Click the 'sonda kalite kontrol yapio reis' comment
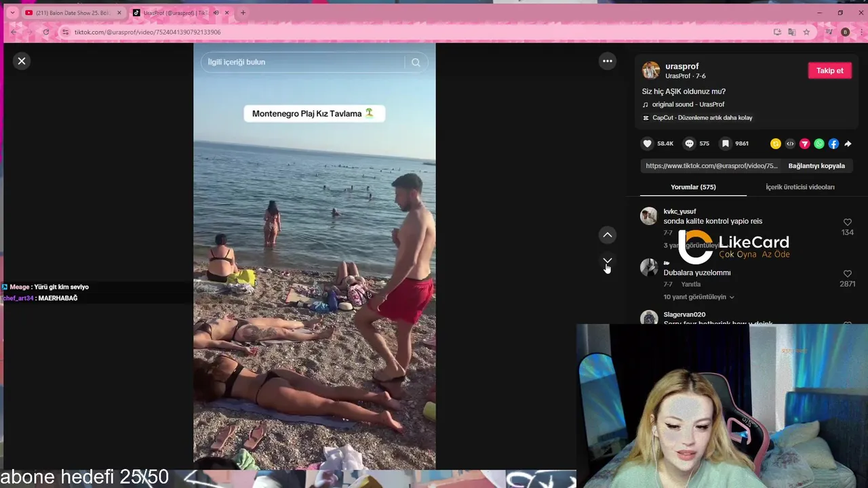 click(713, 222)
